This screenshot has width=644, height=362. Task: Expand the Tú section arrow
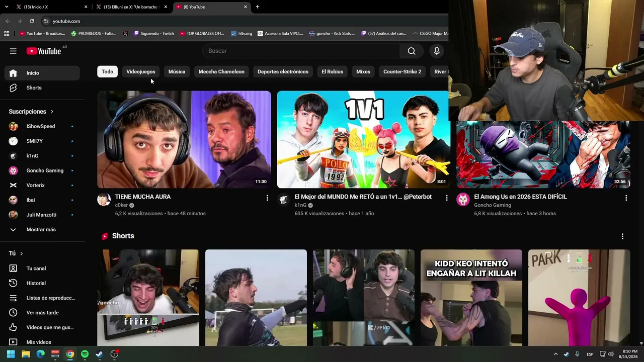21,253
